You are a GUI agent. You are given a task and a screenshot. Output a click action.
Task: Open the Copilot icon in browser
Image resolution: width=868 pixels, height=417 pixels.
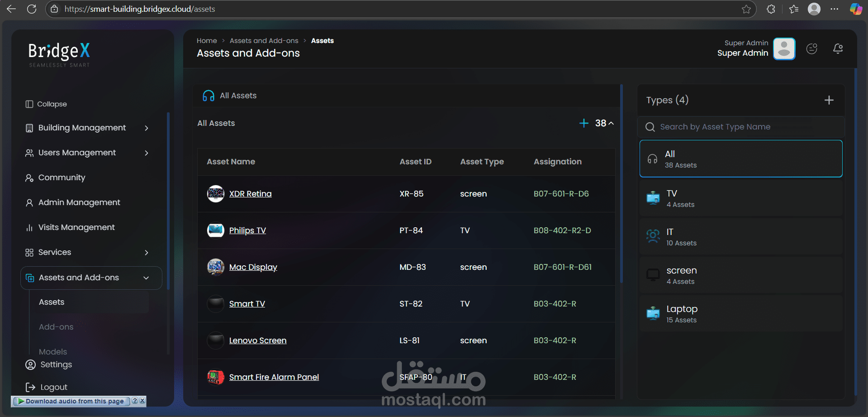coord(856,9)
